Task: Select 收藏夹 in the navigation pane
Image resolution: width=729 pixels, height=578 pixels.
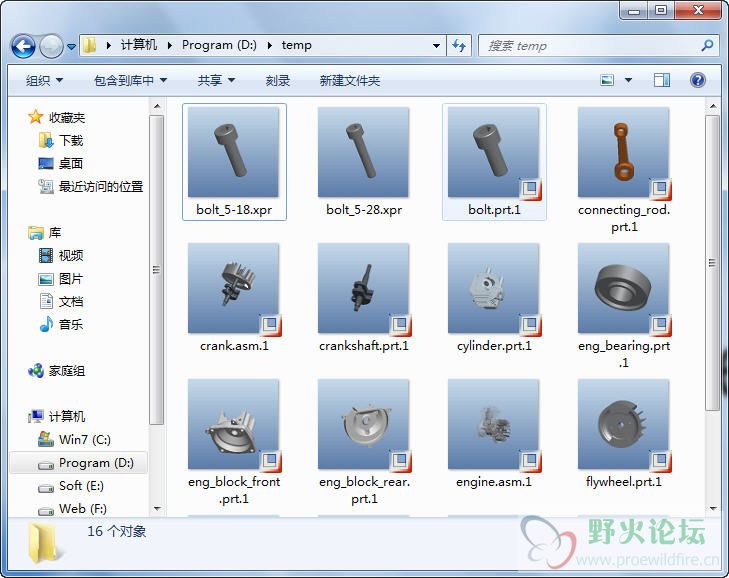Action: coord(66,118)
